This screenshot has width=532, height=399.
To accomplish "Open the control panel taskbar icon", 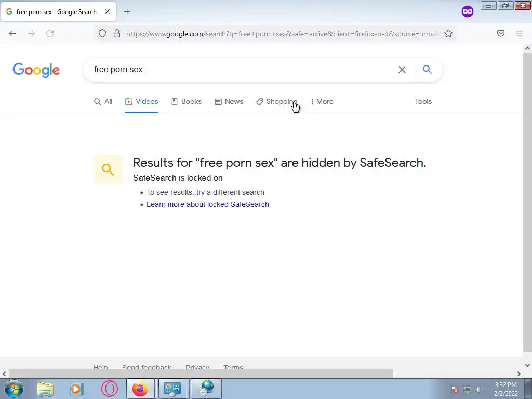I will (172, 389).
